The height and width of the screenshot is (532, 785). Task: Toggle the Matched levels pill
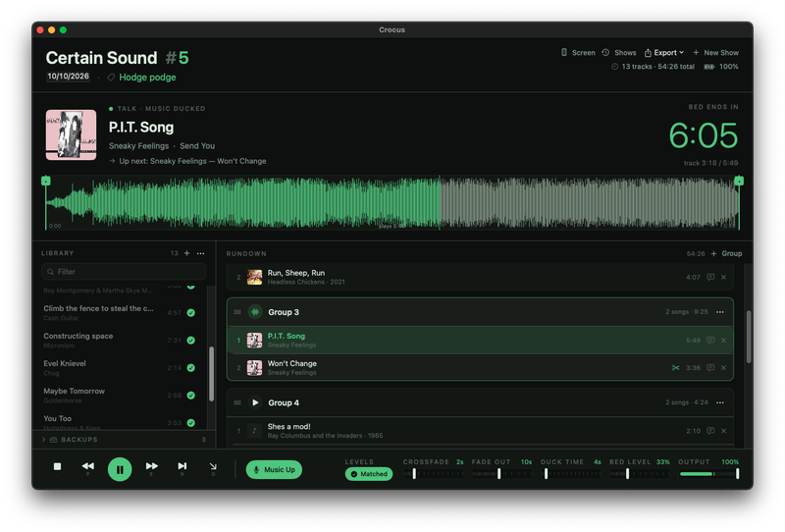pyautogui.click(x=369, y=474)
